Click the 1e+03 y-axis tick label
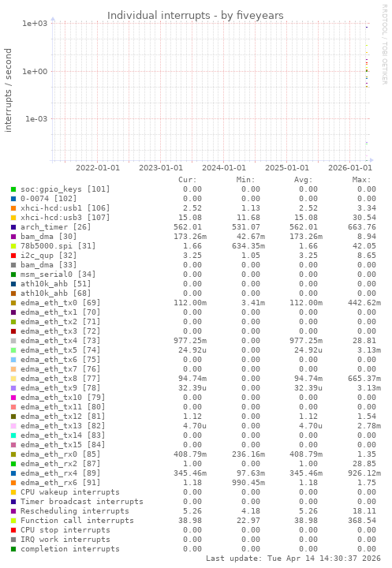Viewport: 392px width, 568px height. 35,24
